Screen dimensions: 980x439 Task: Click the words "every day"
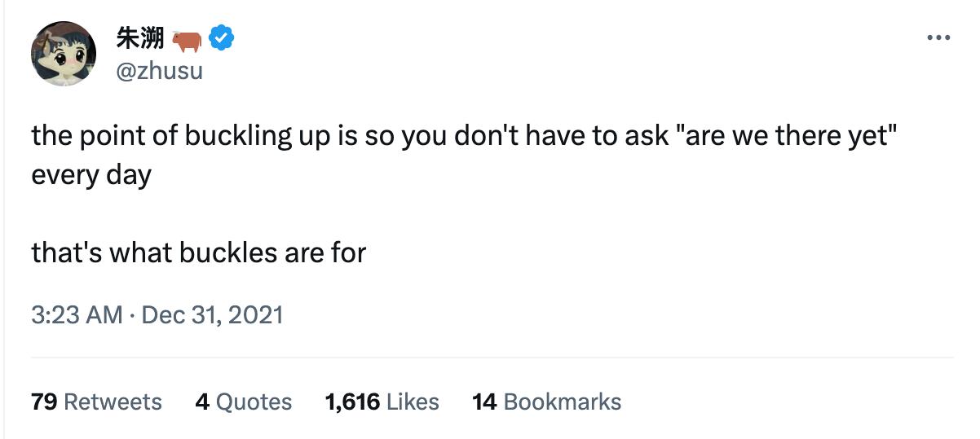[x=91, y=175]
